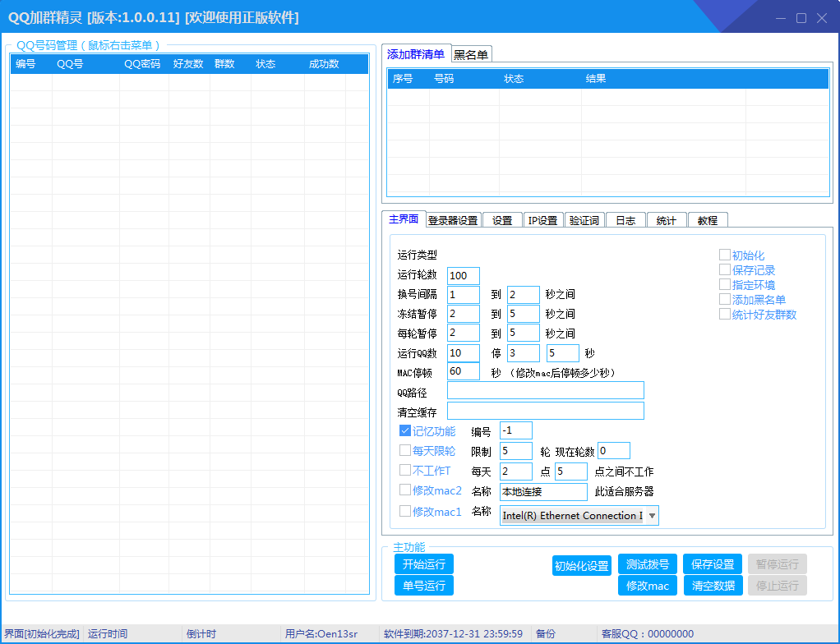Focus the 编号 field showing -1
Viewport: 840px width, 644px height.
tap(516, 430)
